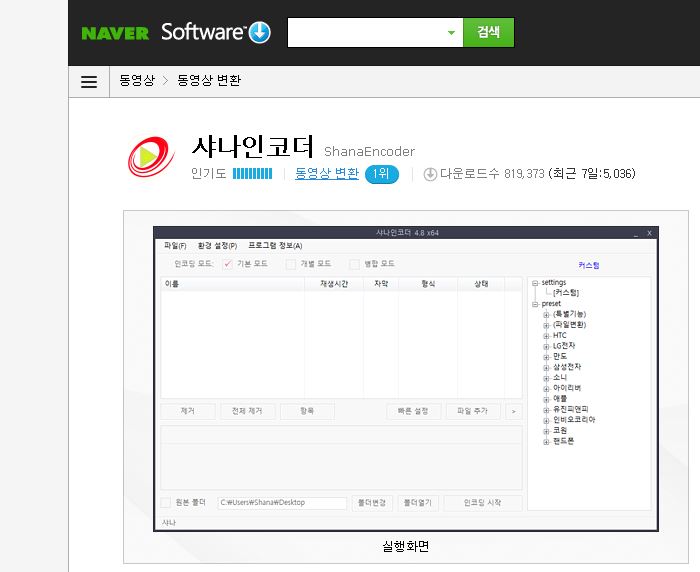Go to 동영상 breadcrumb
This screenshot has width=700, height=572.
[x=137, y=80]
